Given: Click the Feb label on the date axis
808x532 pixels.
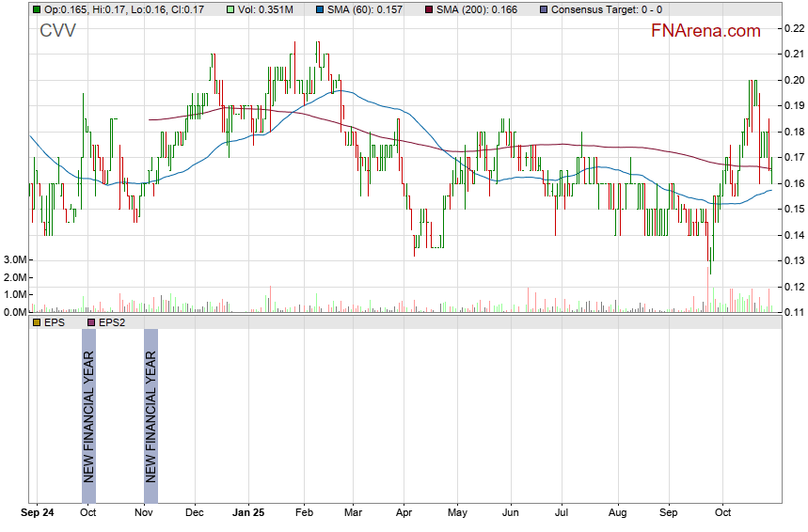Looking at the screenshot, I should (x=304, y=514).
